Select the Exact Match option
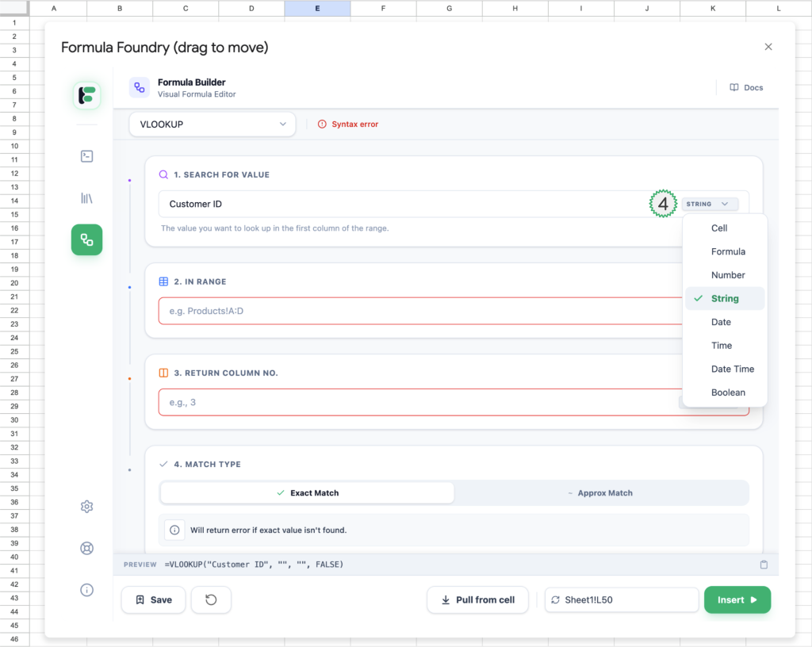This screenshot has width=812, height=647. click(307, 493)
